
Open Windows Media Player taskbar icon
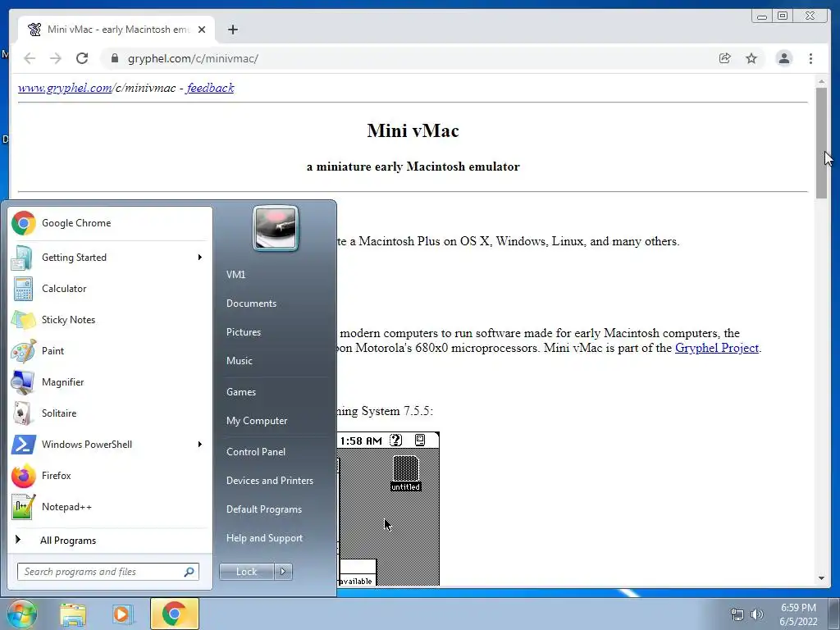tap(122, 614)
